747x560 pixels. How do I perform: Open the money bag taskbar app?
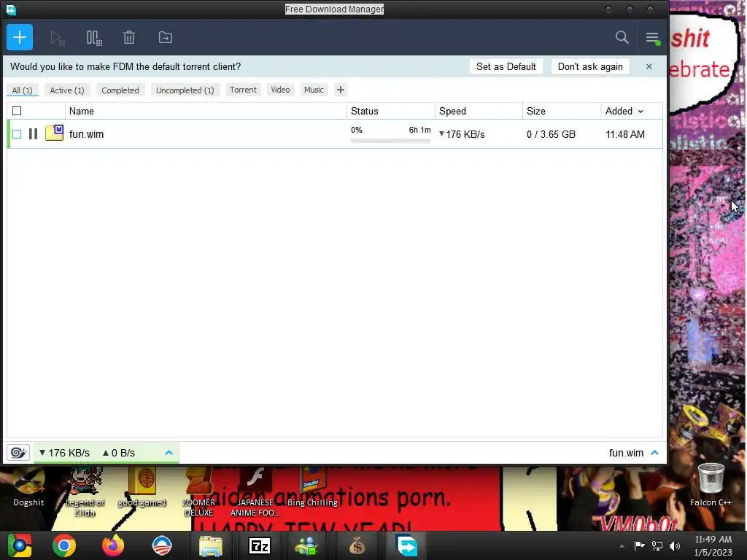pos(357,545)
